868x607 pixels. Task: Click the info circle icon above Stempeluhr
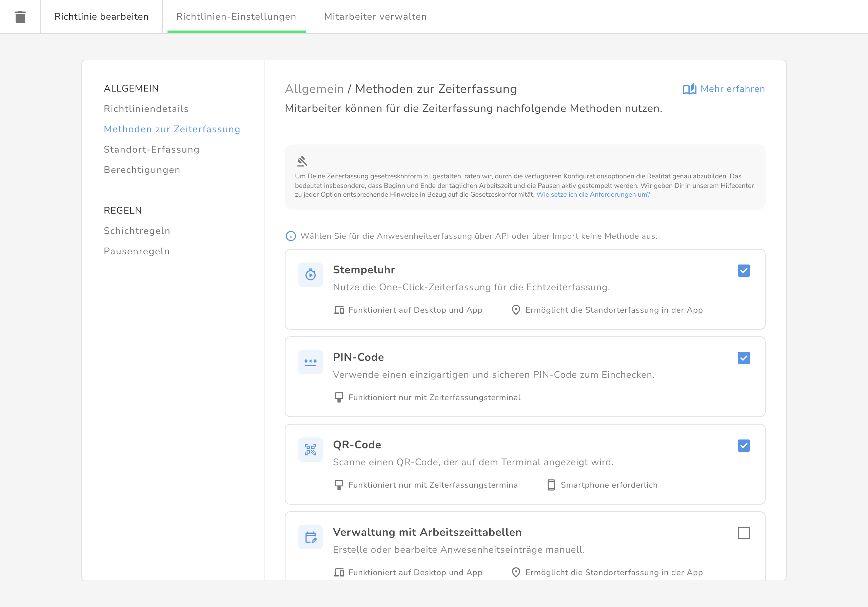click(x=290, y=236)
